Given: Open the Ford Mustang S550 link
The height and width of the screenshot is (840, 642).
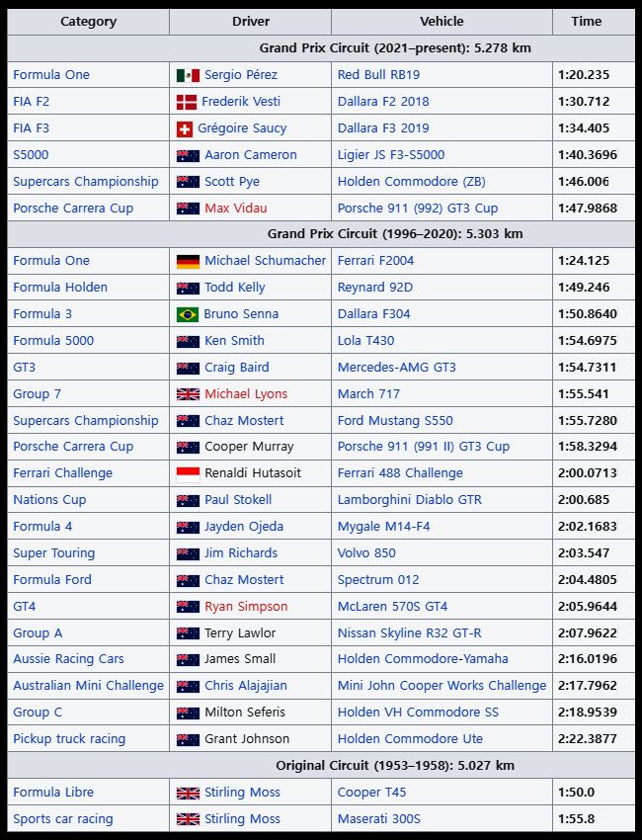Looking at the screenshot, I should (x=395, y=421).
